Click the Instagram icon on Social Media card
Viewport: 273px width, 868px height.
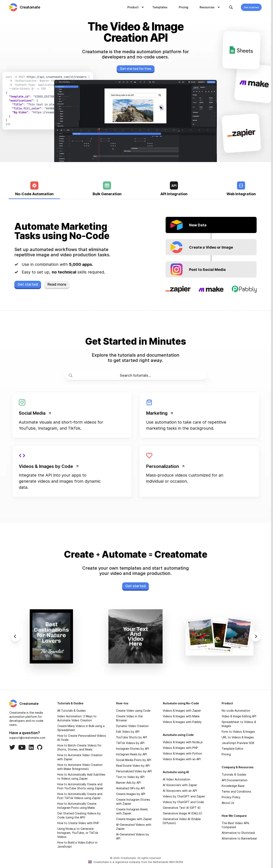(x=22, y=402)
